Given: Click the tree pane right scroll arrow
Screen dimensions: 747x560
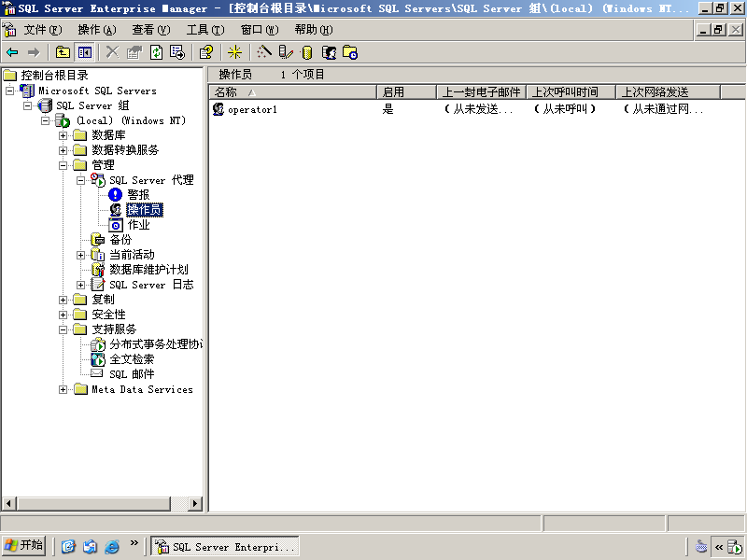Looking at the screenshot, I should (x=194, y=504).
